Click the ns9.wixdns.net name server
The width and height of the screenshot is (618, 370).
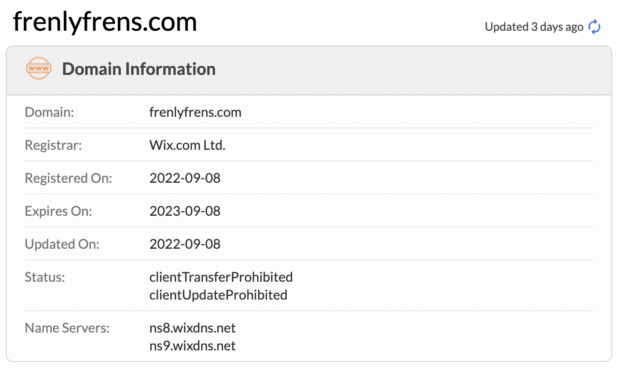point(192,346)
